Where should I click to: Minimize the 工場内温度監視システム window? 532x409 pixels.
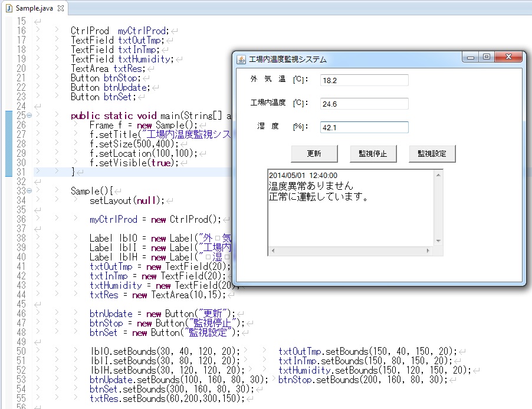pos(470,57)
